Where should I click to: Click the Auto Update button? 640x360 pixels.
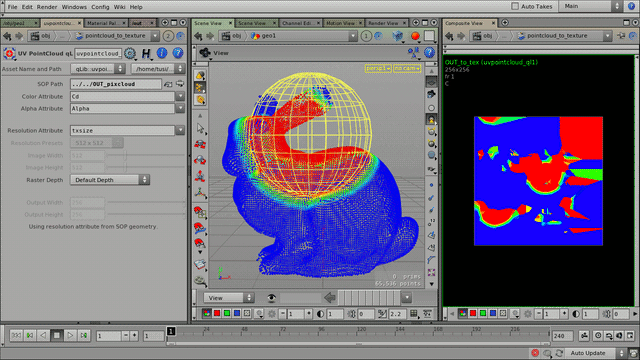pos(588,353)
